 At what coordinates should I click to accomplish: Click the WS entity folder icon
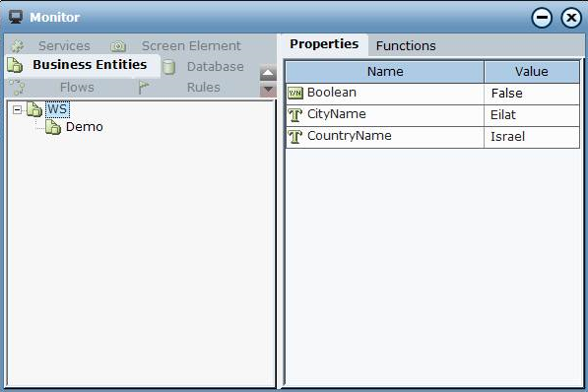click(34, 109)
